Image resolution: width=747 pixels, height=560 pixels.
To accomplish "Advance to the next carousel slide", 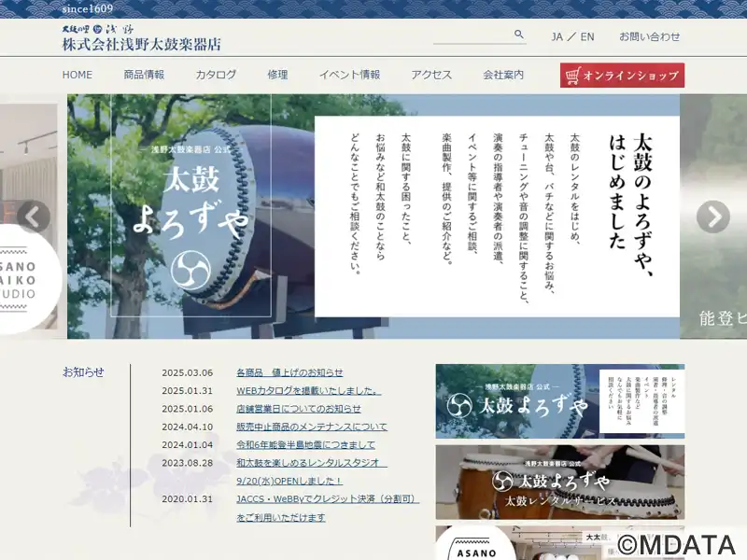I will tap(713, 217).
